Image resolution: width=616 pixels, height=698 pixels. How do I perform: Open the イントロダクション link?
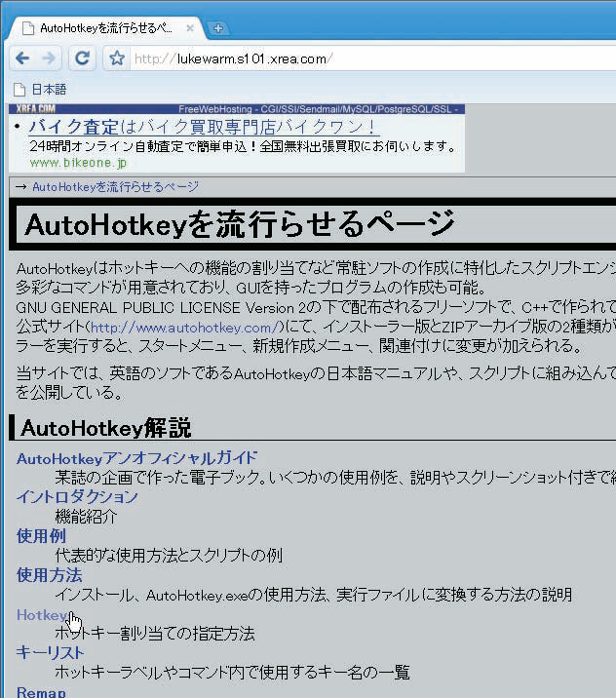pos(77,497)
